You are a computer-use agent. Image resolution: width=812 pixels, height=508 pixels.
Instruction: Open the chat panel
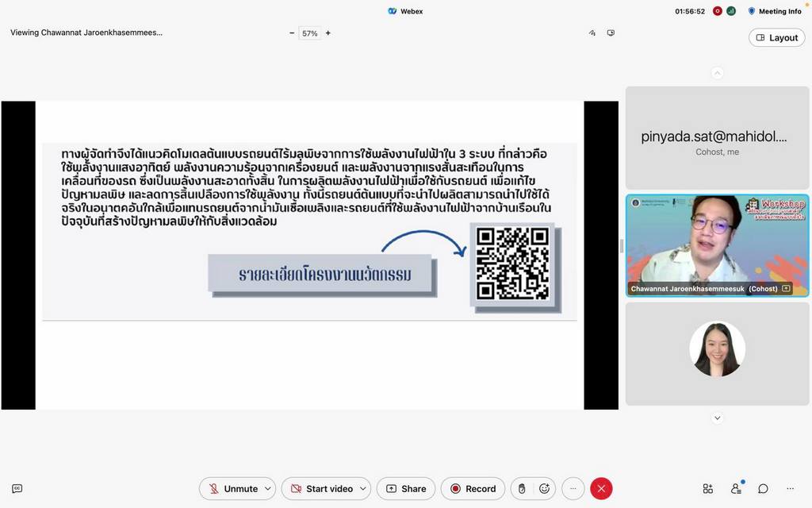coord(763,489)
